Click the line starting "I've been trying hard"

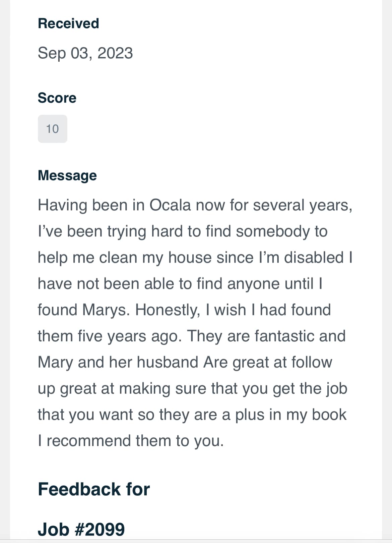(182, 231)
